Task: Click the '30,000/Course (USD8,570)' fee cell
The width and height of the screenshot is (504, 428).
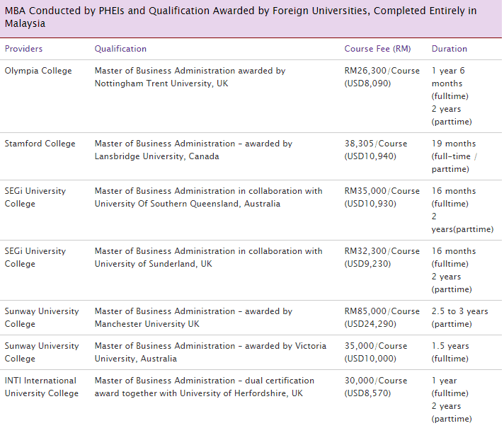Action: coord(376,387)
